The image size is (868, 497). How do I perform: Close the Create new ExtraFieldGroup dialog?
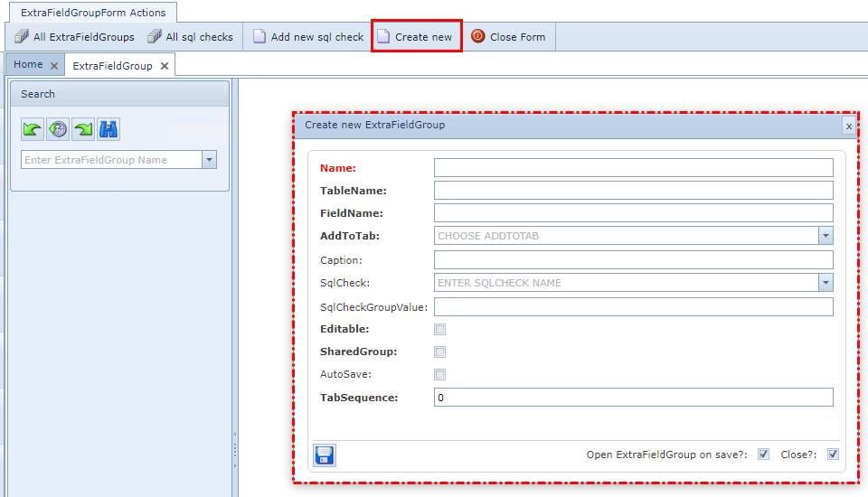pyautogui.click(x=848, y=127)
